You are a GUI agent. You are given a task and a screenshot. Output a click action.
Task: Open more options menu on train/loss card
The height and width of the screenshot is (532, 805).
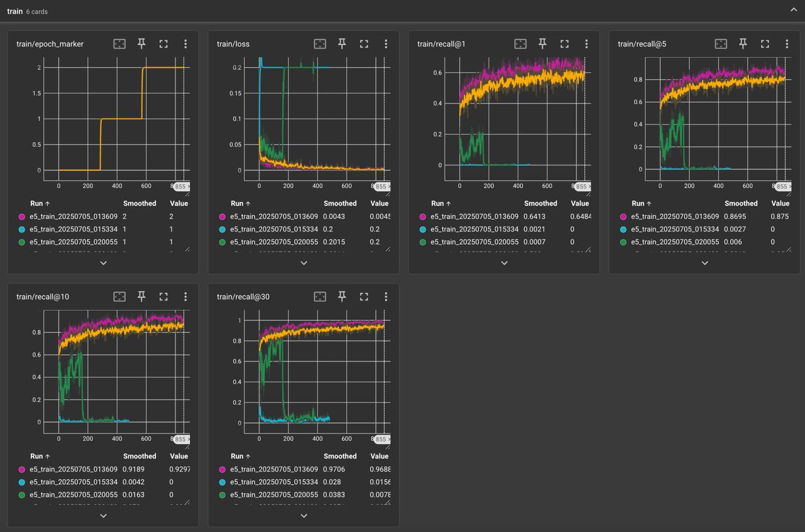pyautogui.click(x=386, y=43)
